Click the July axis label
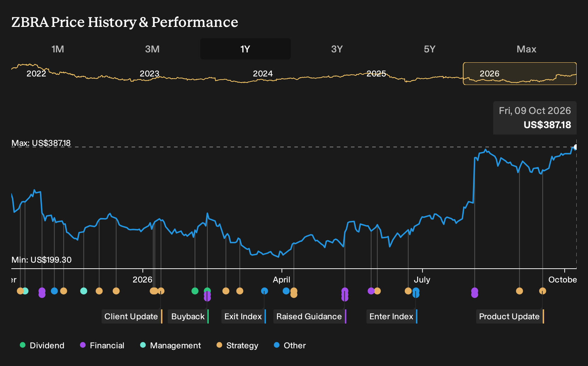588x366 pixels. (x=422, y=280)
